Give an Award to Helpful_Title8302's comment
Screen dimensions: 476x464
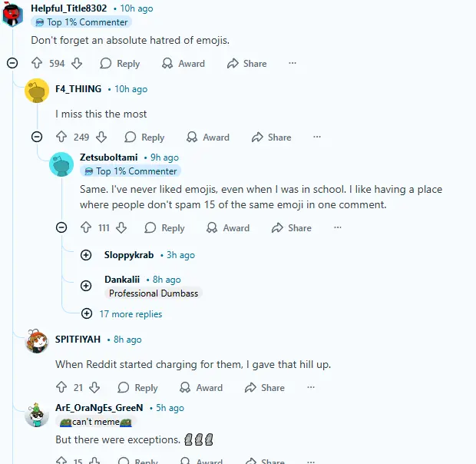[x=184, y=64]
